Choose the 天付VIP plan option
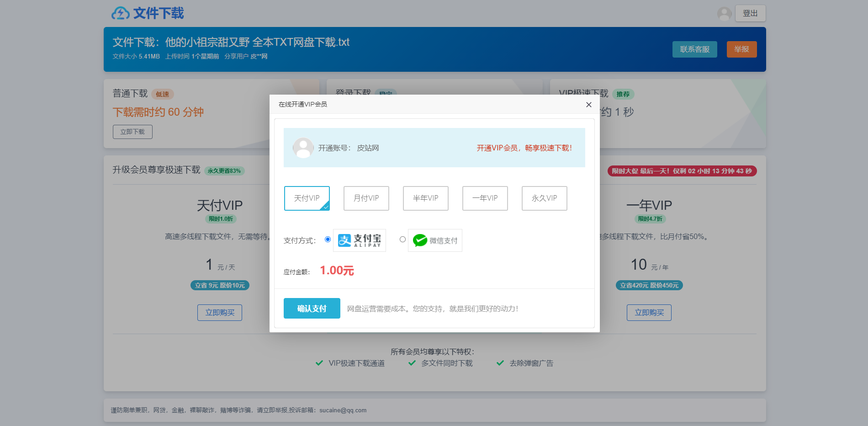Image resolution: width=868 pixels, height=426 pixels. (307, 198)
